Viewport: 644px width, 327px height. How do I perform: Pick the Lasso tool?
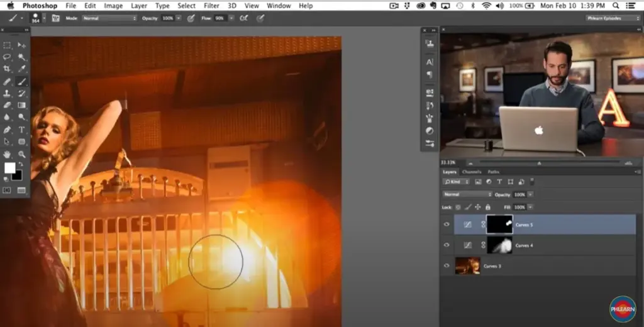[x=8, y=57]
